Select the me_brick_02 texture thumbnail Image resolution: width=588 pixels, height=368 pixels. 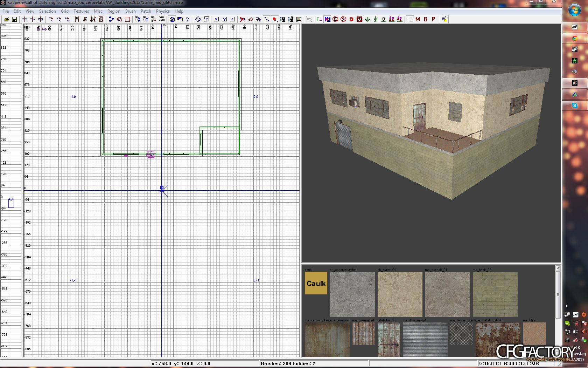click(x=495, y=294)
